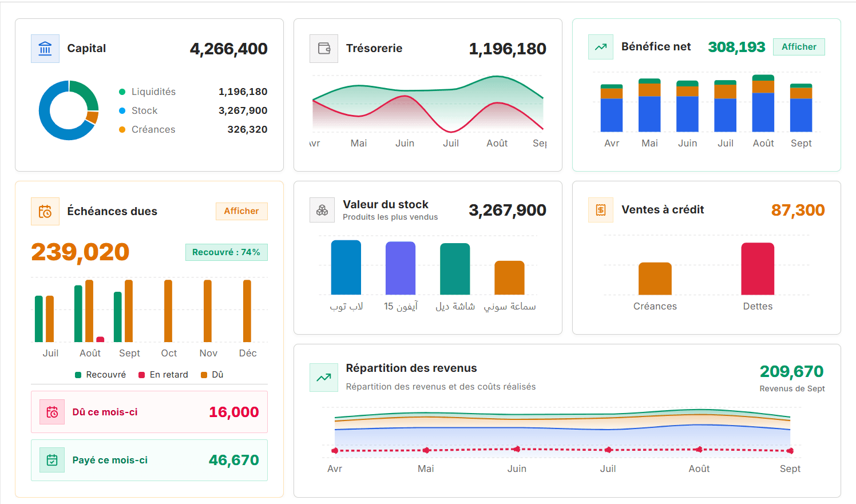The image size is (856, 504).
Task: Click the revenue figure 209,670
Action: tap(792, 372)
